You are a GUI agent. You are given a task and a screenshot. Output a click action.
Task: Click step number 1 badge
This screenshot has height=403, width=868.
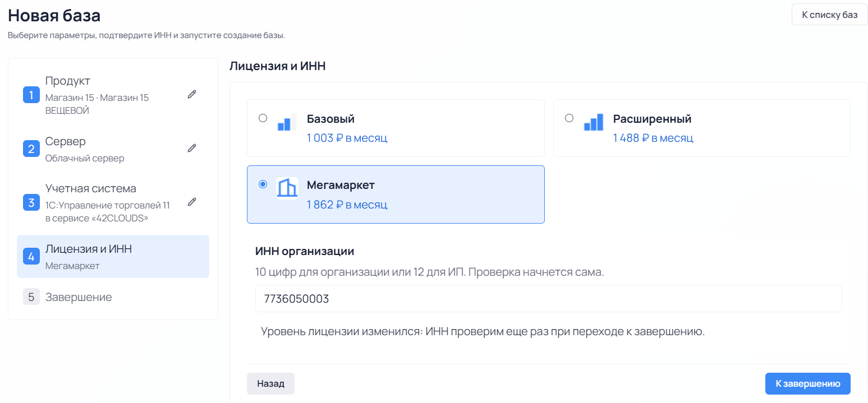coord(31,95)
